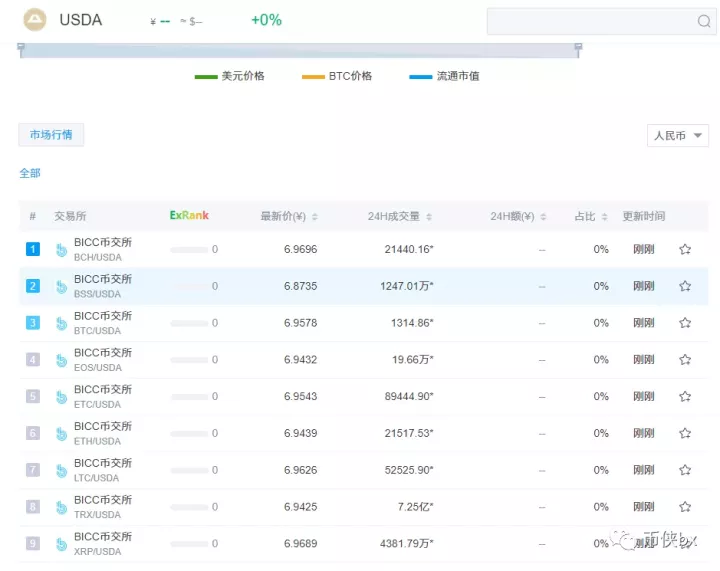
Task: Click BICC exchange icon in BTC/USDA row
Action: (61, 323)
